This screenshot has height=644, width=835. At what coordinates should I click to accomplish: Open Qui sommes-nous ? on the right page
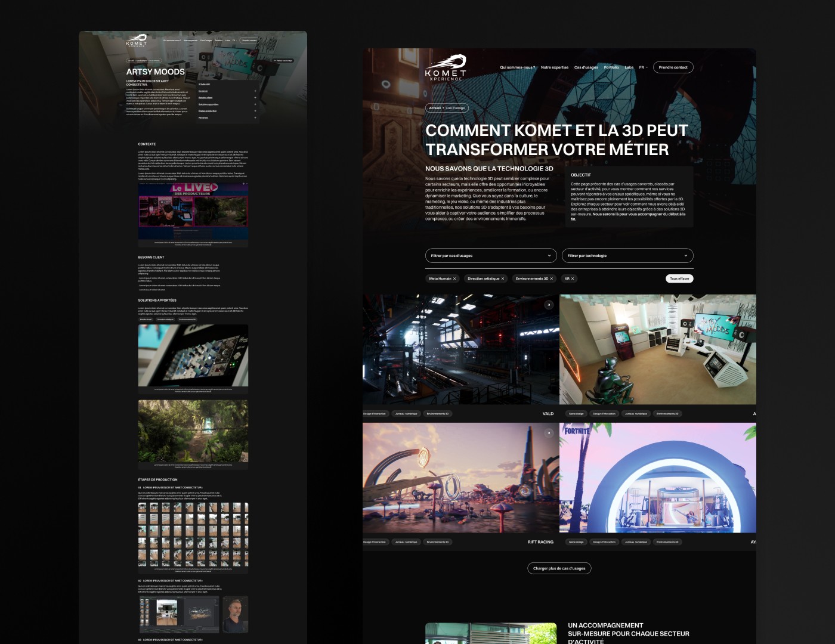tap(518, 67)
